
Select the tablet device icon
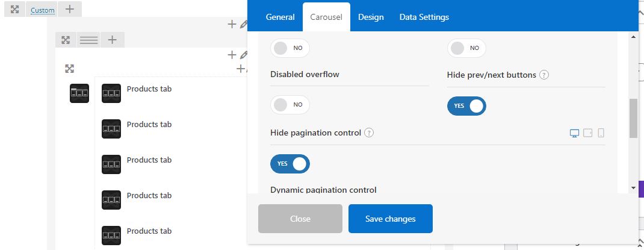[588, 133]
